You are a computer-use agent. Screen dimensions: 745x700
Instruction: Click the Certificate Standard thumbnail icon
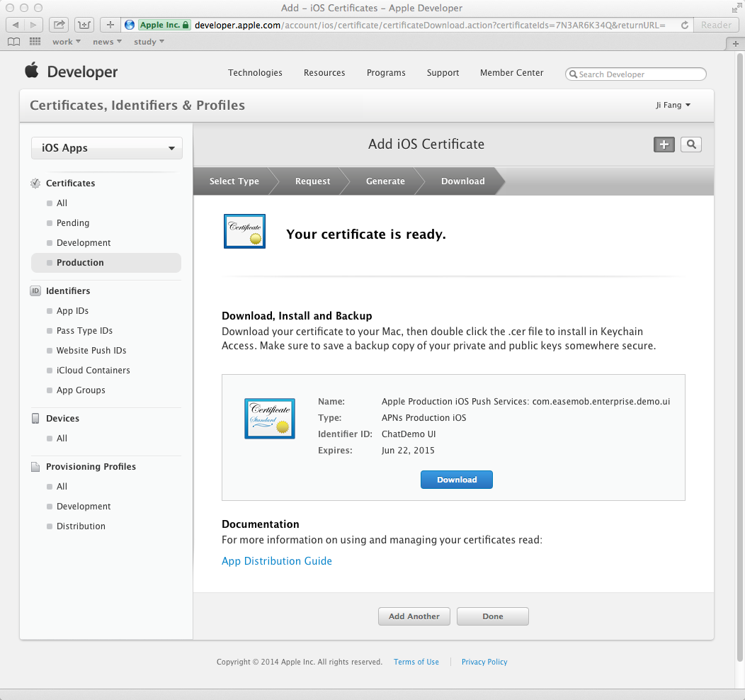click(269, 419)
